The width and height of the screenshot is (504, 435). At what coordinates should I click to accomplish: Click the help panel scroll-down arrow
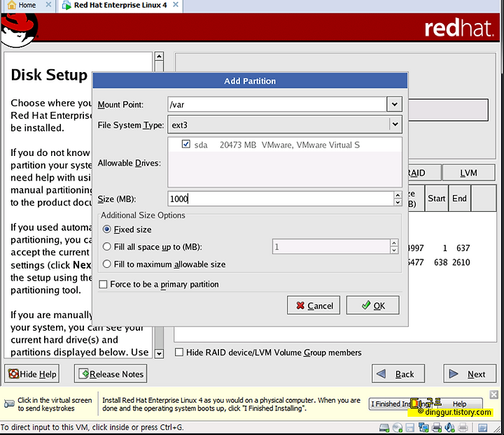[x=159, y=353]
